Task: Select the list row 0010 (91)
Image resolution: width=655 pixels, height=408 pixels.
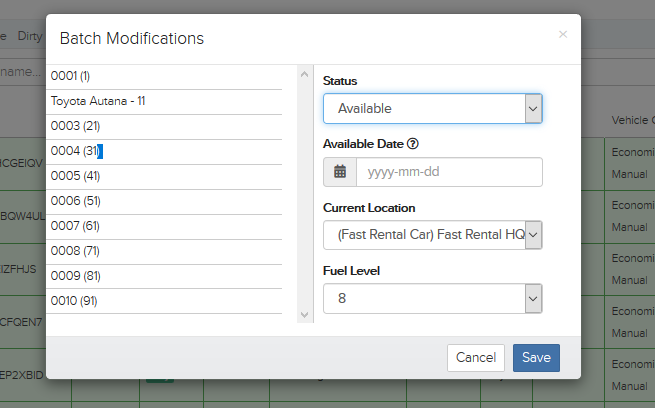Action: point(164,301)
